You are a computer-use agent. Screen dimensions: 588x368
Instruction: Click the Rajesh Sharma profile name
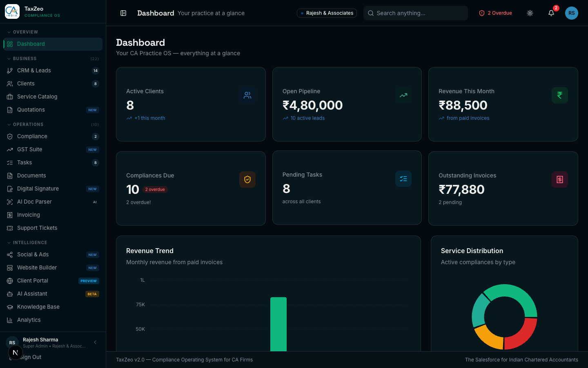coord(40,340)
